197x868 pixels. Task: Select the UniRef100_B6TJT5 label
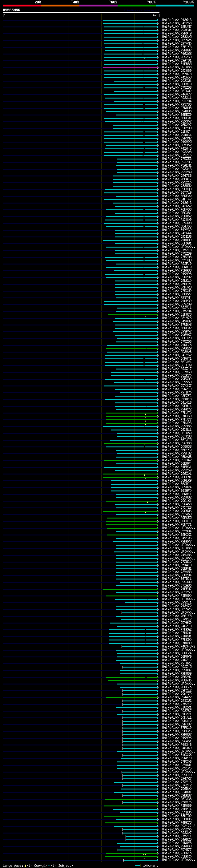click(x=177, y=440)
